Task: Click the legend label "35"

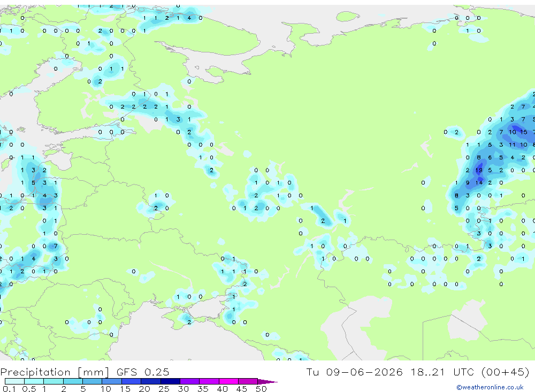Action: click(x=203, y=389)
